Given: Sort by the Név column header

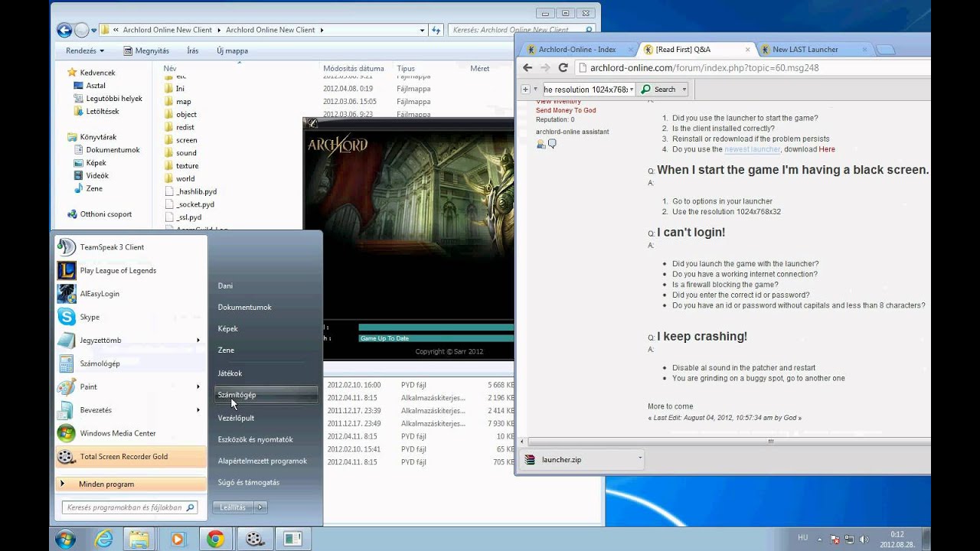Looking at the screenshot, I should coord(170,69).
